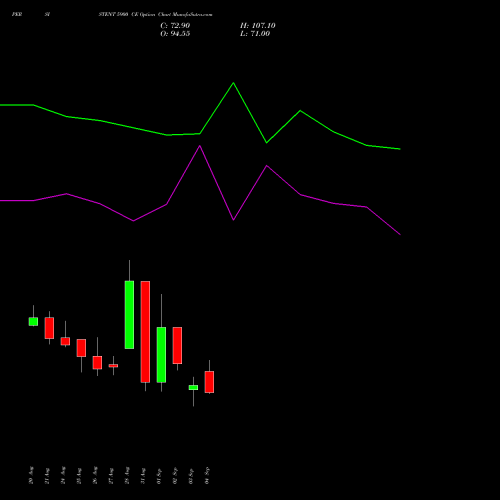Select the 25 Aug date label
This screenshot has width=500, height=500.
coord(79,475)
